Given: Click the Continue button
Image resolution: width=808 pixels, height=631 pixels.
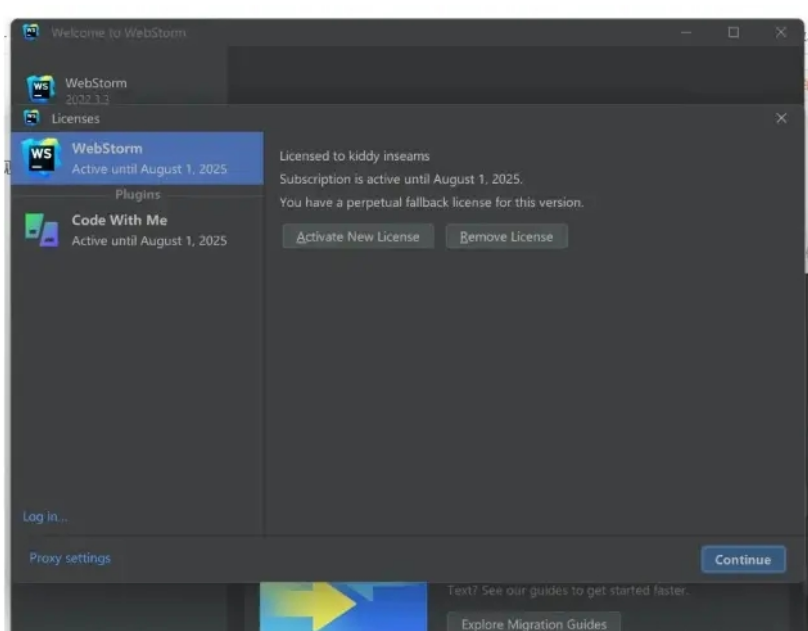Looking at the screenshot, I should pyautogui.click(x=743, y=559).
